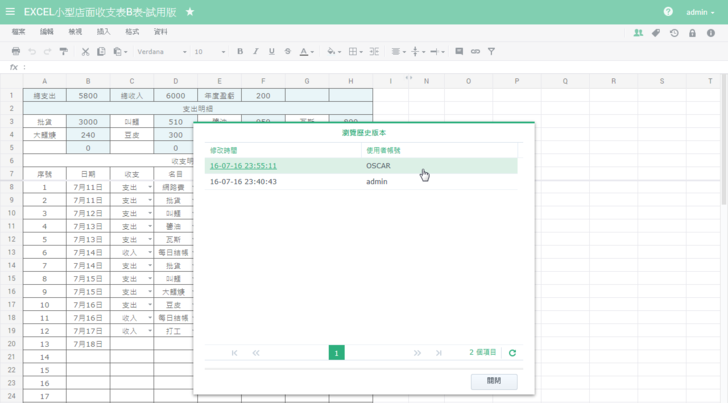
Task: Open the 插入 menu
Action: click(104, 32)
